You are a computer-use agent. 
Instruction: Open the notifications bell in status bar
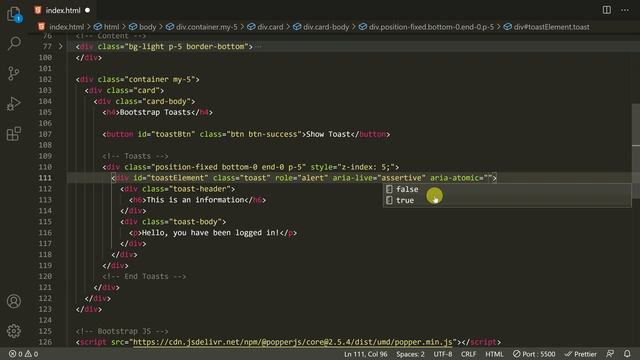(x=627, y=354)
